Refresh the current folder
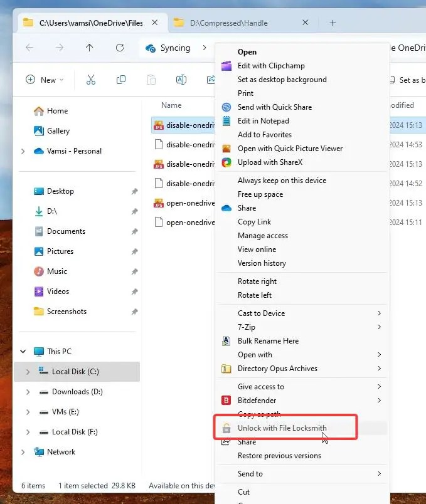This screenshot has height=504, width=426. tap(120, 48)
